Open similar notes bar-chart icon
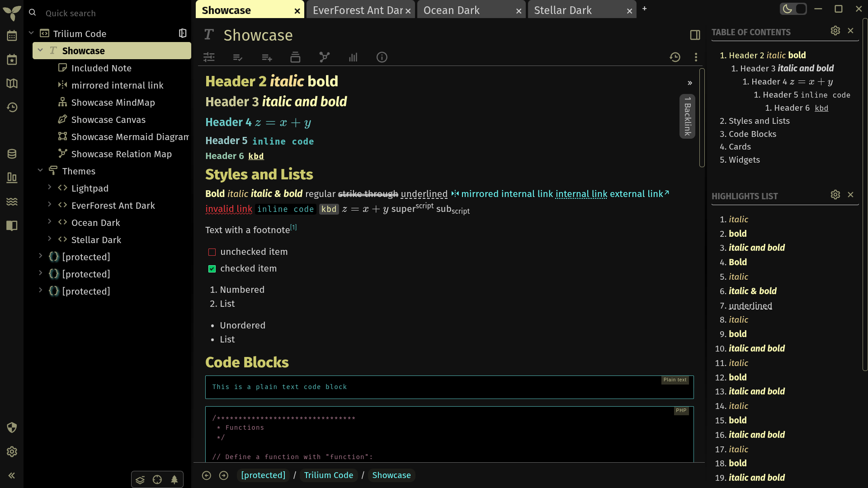The image size is (868, 488). [x=353, y=57]
